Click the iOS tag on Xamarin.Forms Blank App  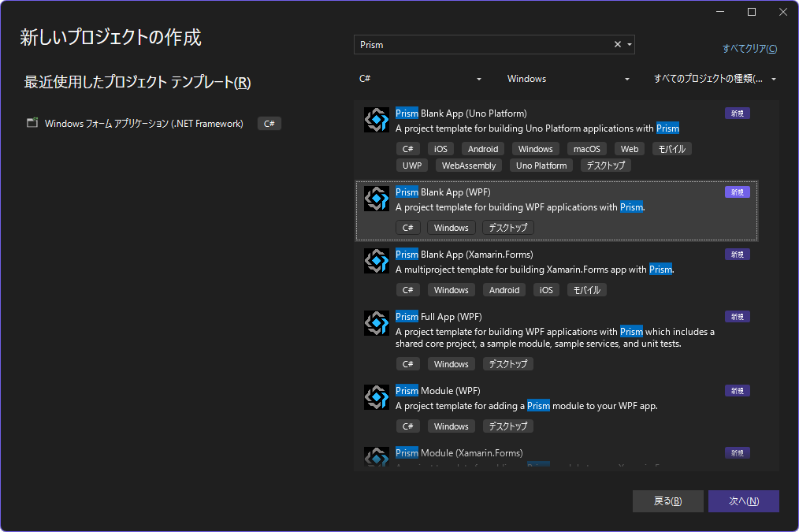coord(546,290)
